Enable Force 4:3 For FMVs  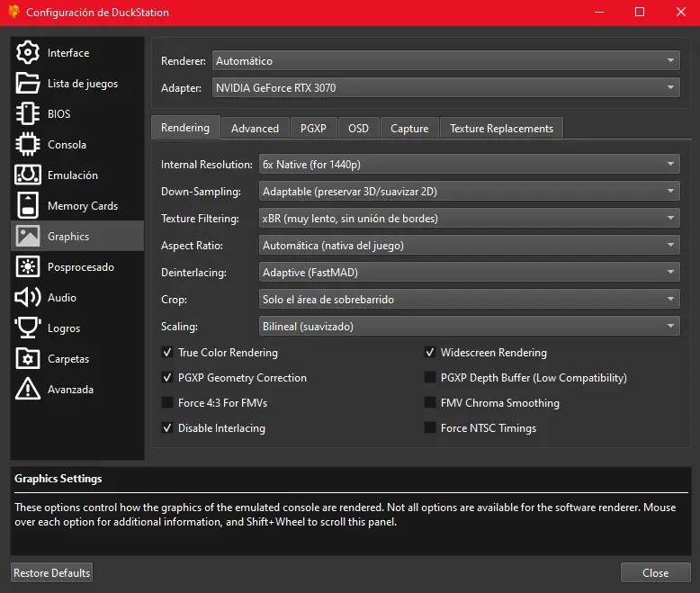tap(167, 403)
